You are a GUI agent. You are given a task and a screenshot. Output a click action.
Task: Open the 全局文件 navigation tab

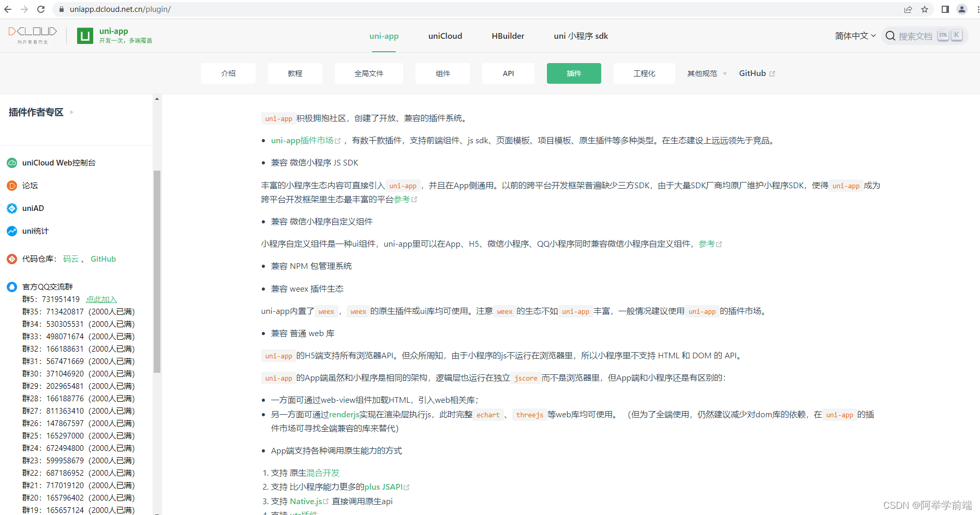(x=369, y=73)
